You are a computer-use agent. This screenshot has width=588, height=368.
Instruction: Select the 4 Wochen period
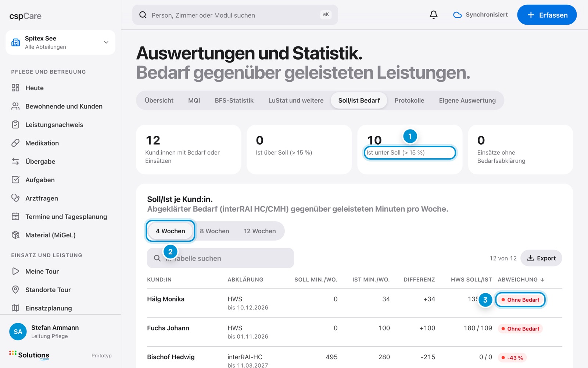[171, 231]
